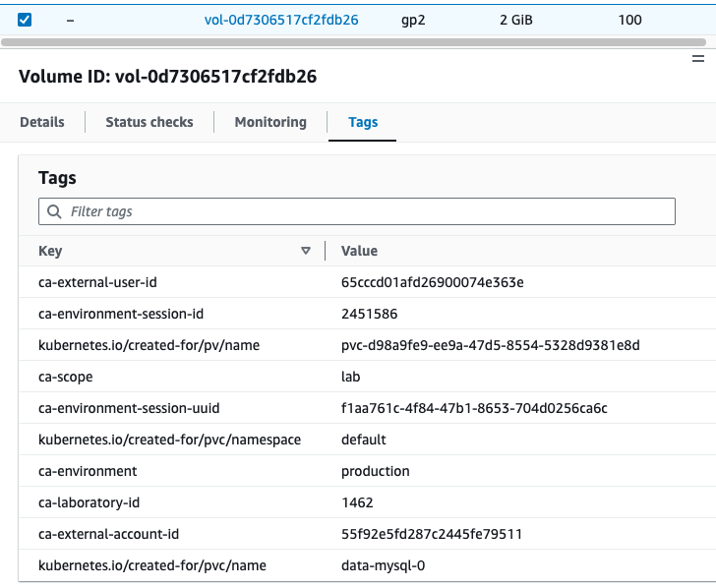The height and width of the screenshot is (588, 716).
Task: Select the Tags tab
Action: (363, 122)
